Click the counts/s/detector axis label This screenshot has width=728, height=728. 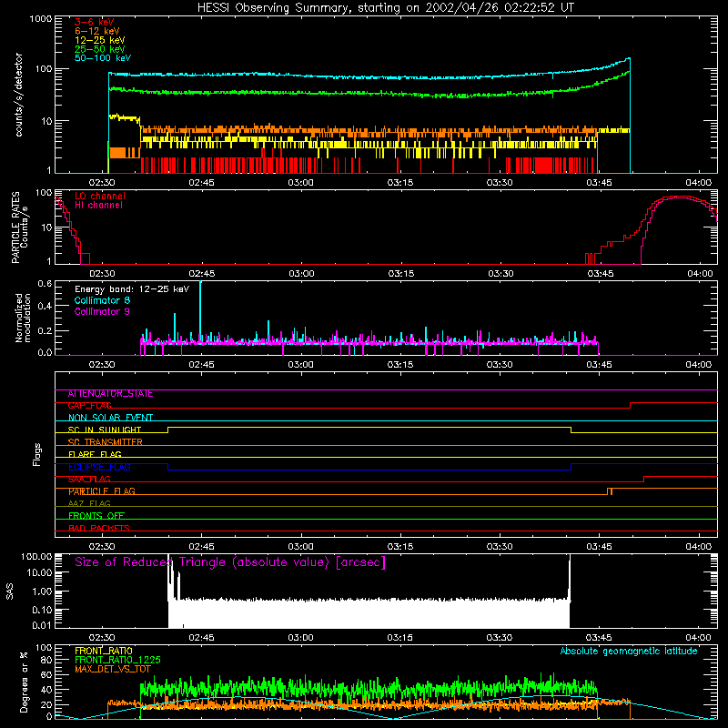point(18,95)
